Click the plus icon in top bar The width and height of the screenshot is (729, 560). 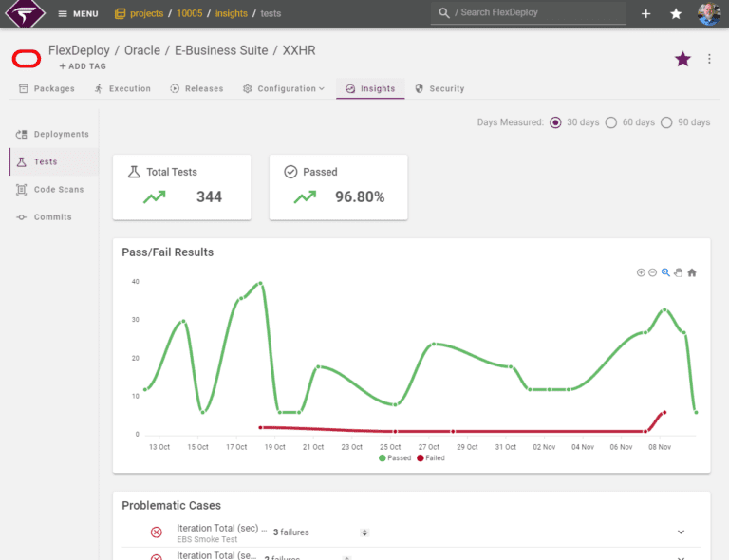pos(645,14)
